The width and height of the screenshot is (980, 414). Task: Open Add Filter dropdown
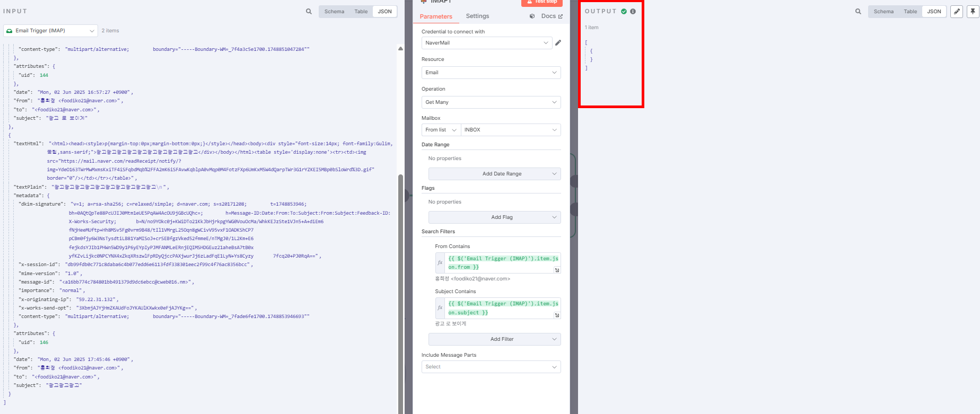(495, 339)
